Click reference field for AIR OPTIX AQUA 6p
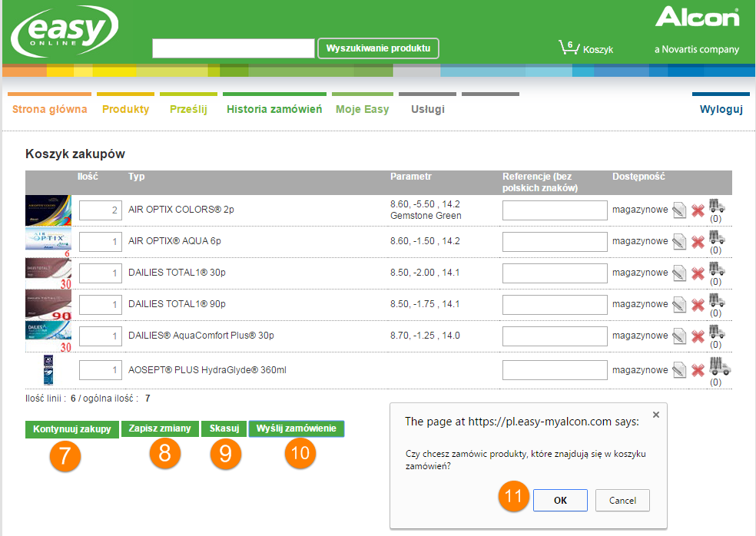Screen dimensions: 756x536 pyautogui.click(x=555, y=241)
